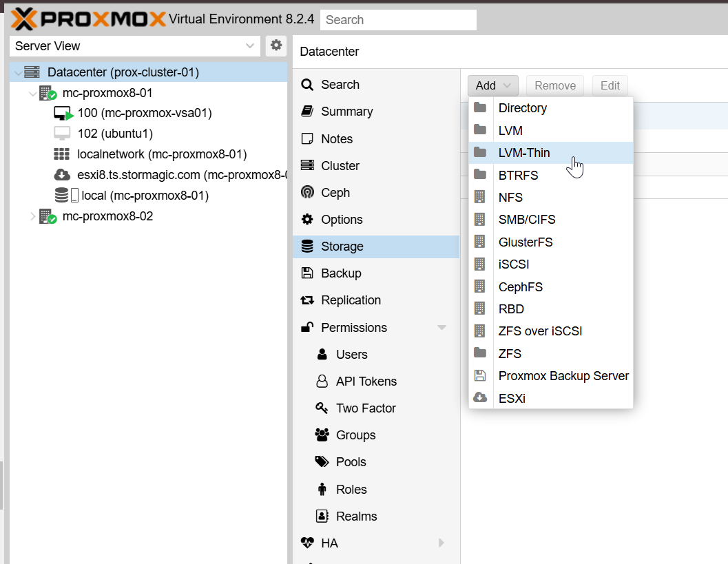728x564 pixels.
Task: Click the Summary book icon
Action: click(x=307, y=112)
